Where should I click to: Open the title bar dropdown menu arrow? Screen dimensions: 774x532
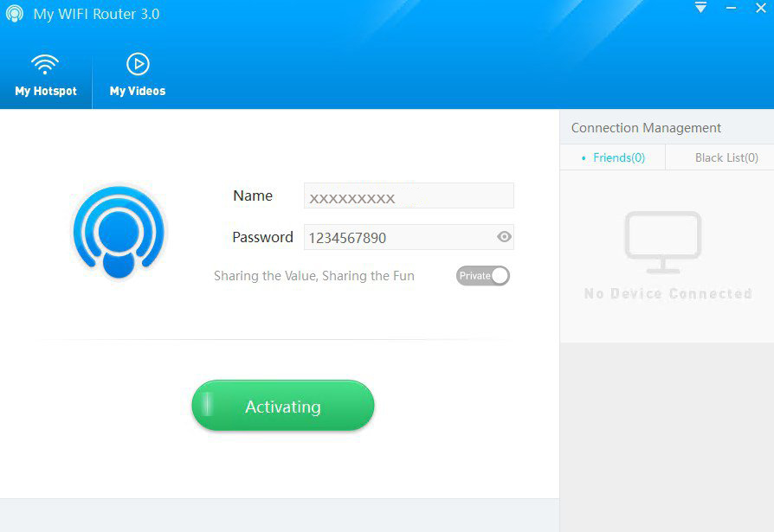[x=700, y=8]
